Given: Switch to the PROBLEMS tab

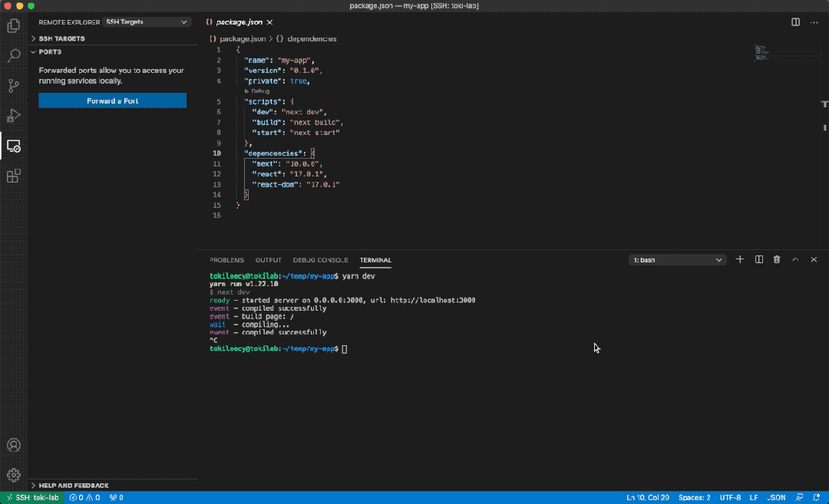Looking at the screenshot, I should coord(227,260).
